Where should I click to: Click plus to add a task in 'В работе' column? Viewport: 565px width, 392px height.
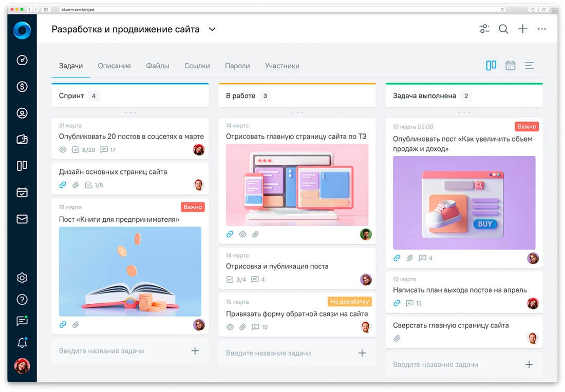(x=362, y=353)
